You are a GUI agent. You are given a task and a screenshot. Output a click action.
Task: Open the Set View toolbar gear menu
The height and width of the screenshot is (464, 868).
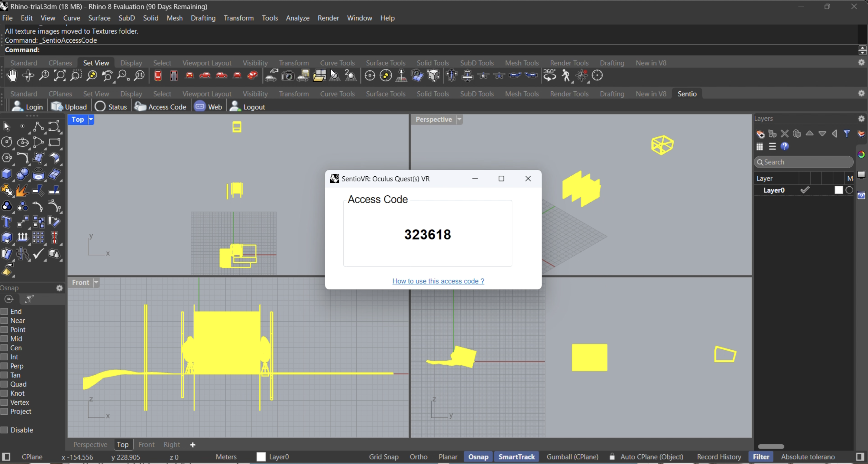(x=861, y=62)
